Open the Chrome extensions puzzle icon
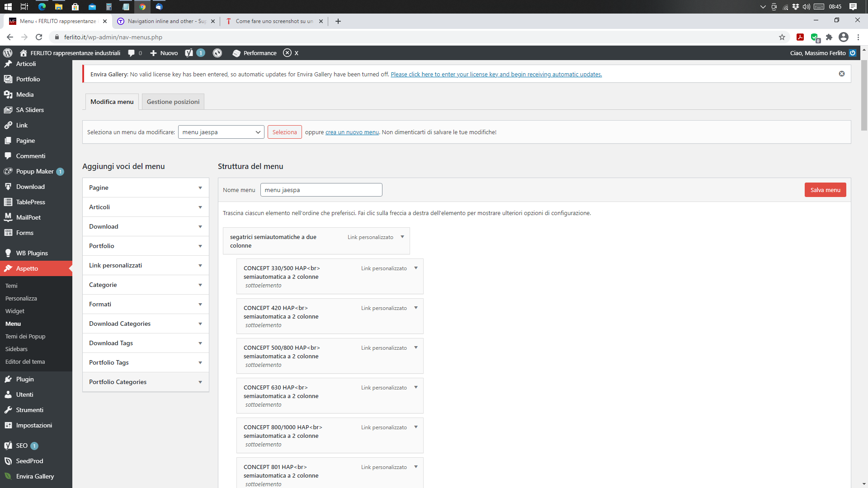 [829, 37]
